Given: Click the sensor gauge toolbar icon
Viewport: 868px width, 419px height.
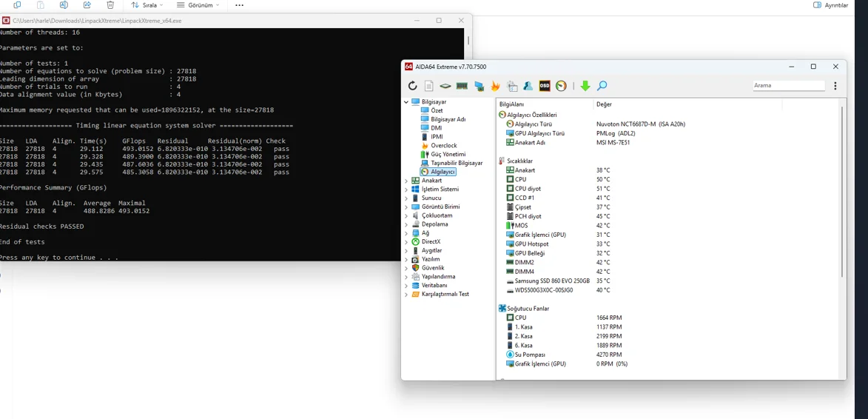Looking at the screenshot, I should (x=562, y=86).
